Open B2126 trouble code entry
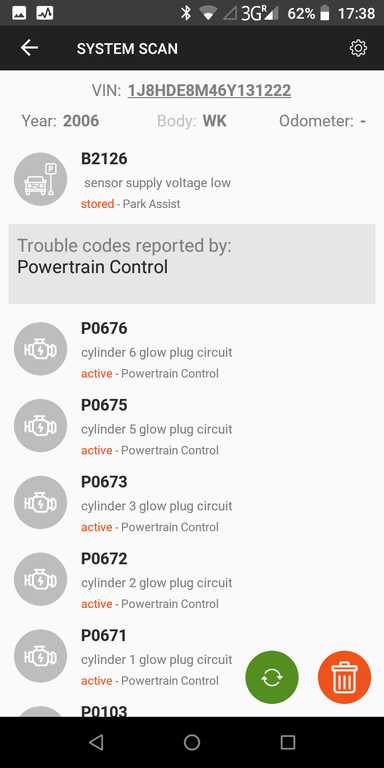The image size is (384, 768). [x=192, y=179]
